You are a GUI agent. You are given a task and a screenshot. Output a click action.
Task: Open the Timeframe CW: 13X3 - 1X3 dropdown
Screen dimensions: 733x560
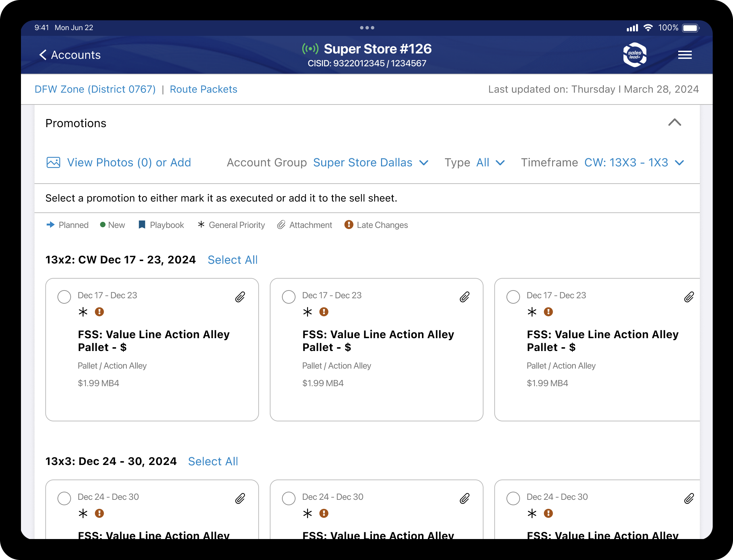coord(634,163)
